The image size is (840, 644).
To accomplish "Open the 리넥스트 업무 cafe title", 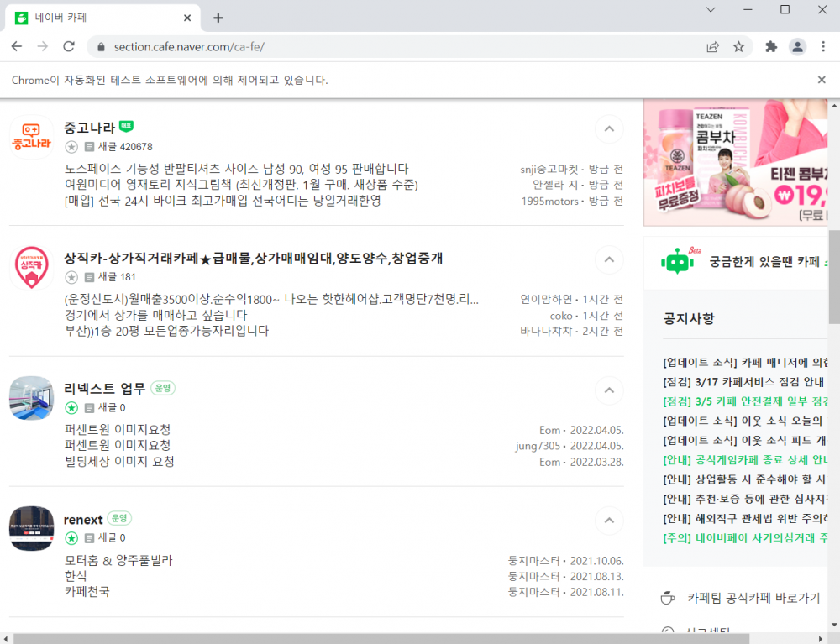I will point(104,389).
